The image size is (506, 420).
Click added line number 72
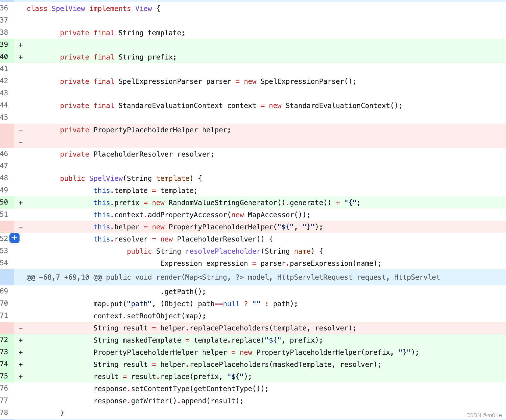click(4, 340)
